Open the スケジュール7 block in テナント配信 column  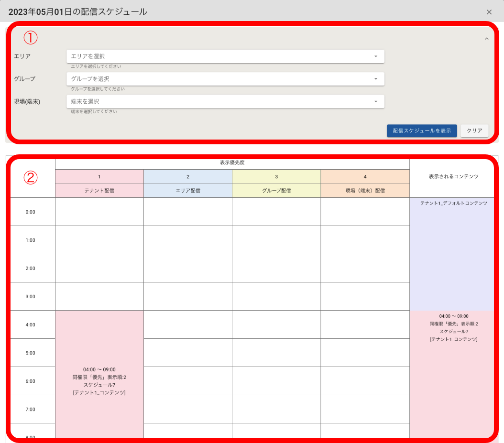[99, 381]
